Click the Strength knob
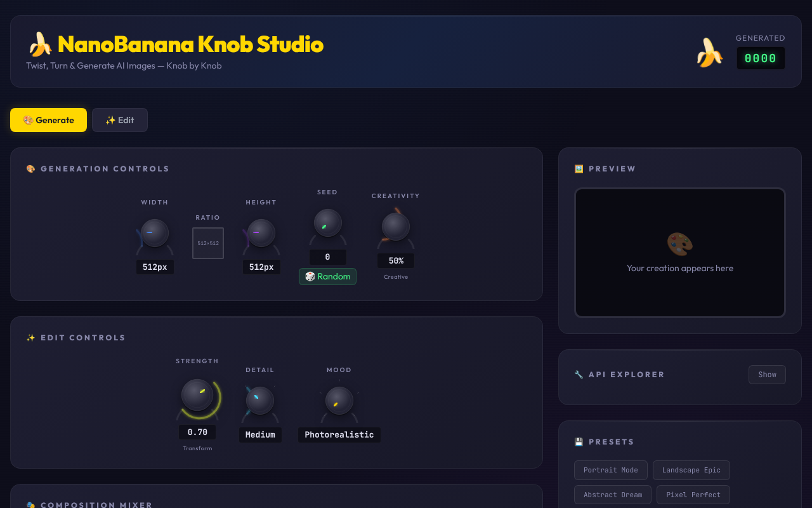The image size is (812, 508). pyautogui.click(x=197, y=395)
